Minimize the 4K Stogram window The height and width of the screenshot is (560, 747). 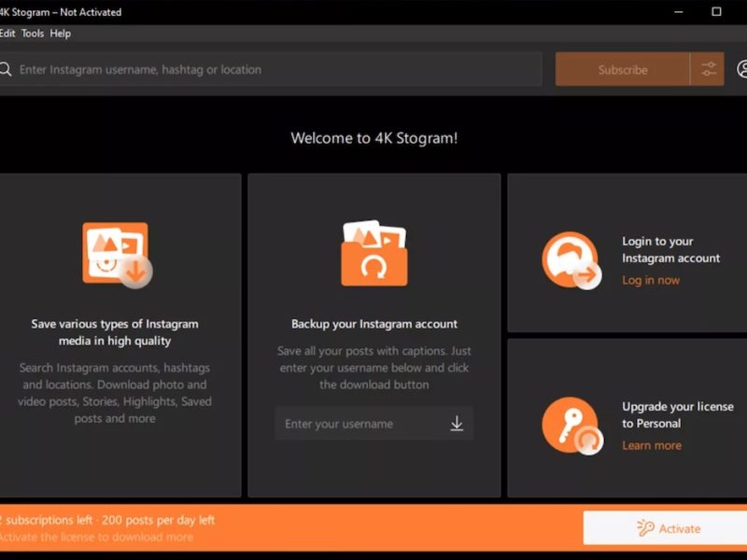click(679, 12)
